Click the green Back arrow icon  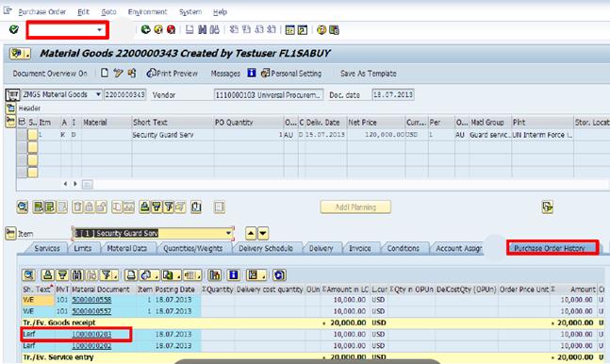tap(145, 29)
